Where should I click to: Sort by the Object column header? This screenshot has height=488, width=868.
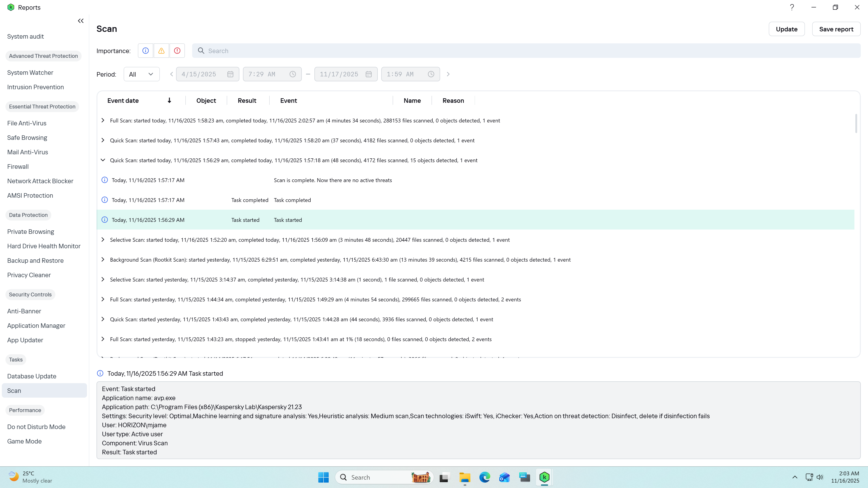[206, 100]
